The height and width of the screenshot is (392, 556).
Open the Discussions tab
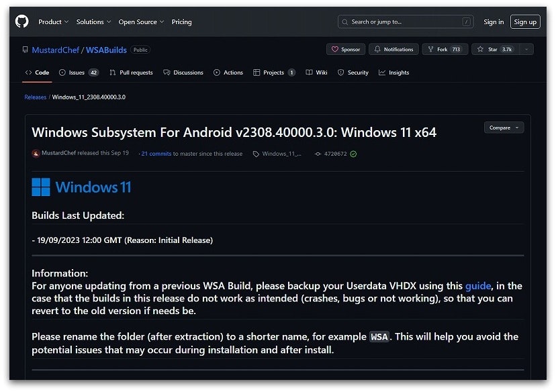[x=183, y=72]
